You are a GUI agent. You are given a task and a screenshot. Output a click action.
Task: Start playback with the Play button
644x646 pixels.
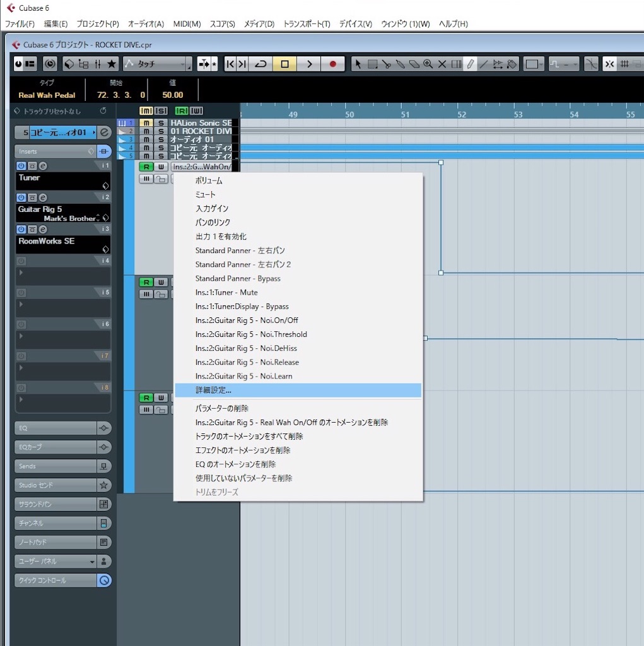pyautogui.click(x=309, y=64)
